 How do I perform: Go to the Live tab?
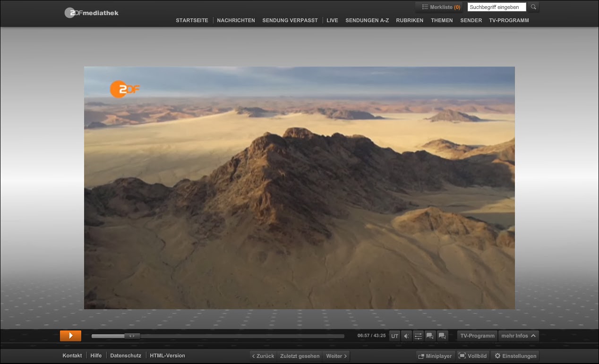coord(332,20)
